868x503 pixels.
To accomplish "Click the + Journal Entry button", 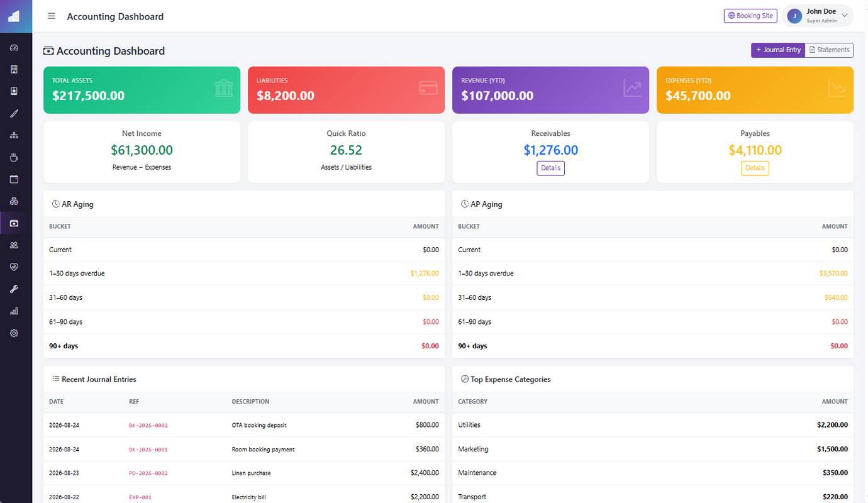I will pyautogui.click(x=778, y=50).
